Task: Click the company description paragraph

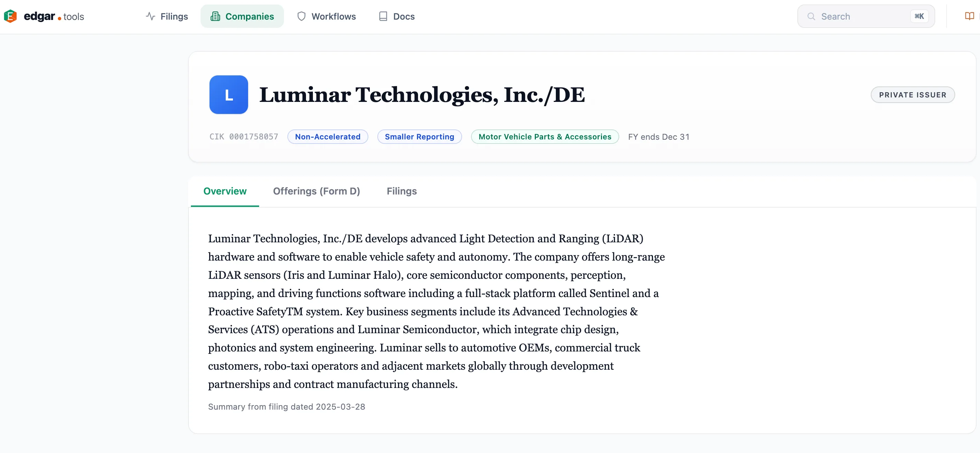Action: coord(436,311)
